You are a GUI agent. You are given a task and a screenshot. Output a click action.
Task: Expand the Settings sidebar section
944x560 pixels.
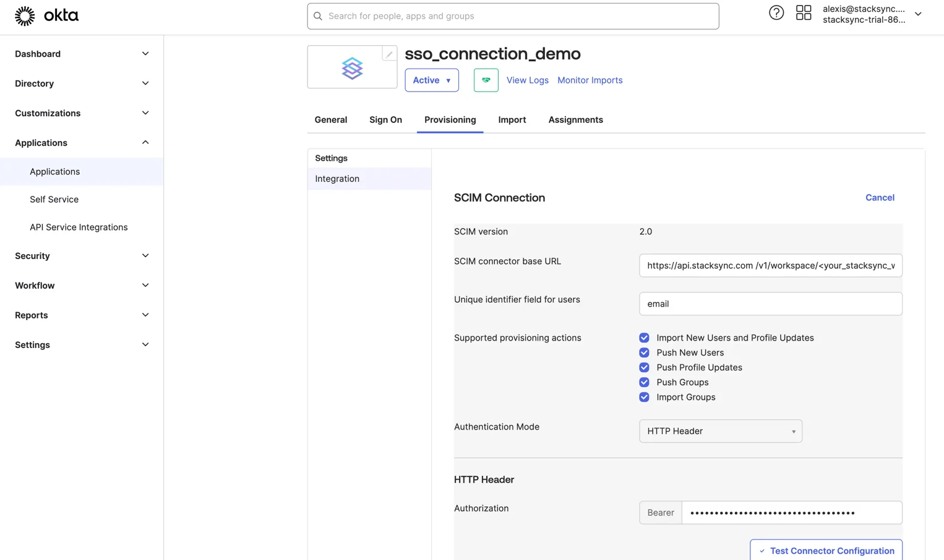(x=82, y=345)
